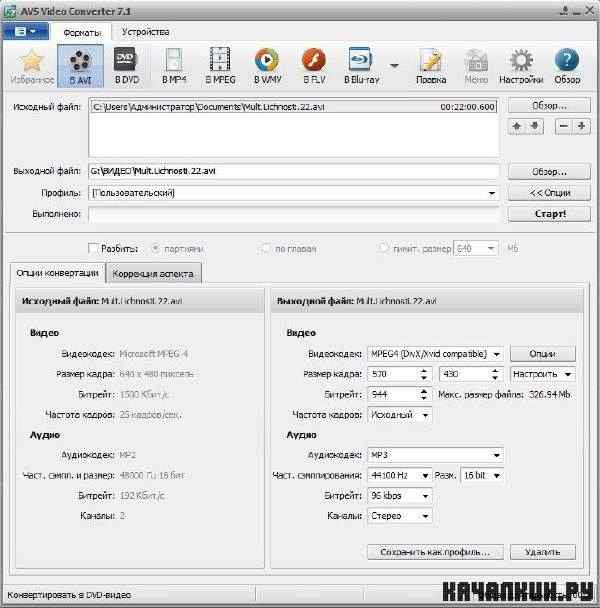This screenshot has height=608, width=600.
Task: Open the 16 bit sample size dropdown
Action: pos(482,475)
